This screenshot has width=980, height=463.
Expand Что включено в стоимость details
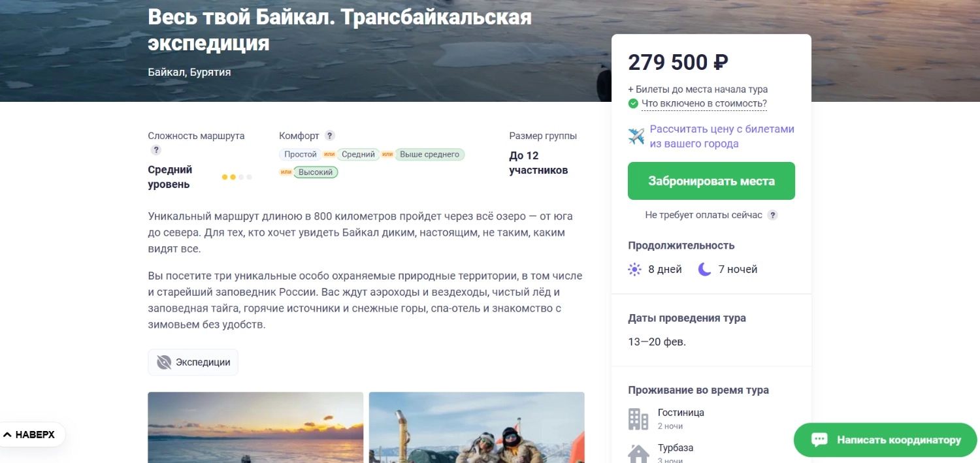click(704, 103)
